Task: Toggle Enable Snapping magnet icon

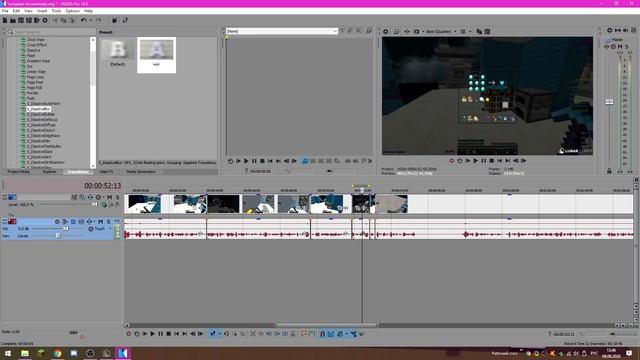Action: tap(322, 334)
